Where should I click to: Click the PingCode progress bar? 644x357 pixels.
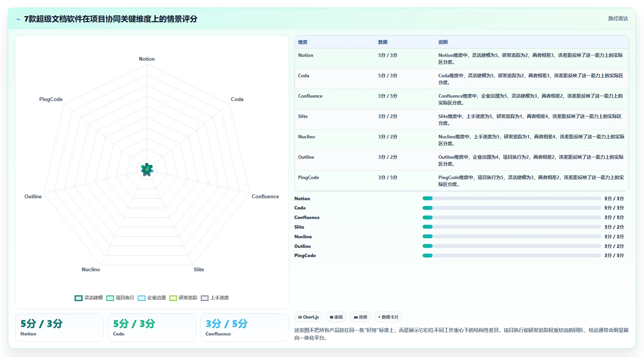(x=512, y=256)
